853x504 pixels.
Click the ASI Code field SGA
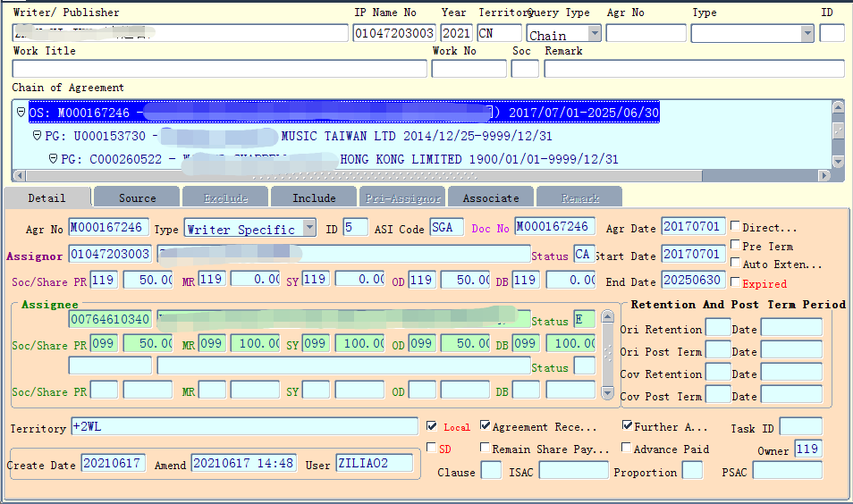[x=447, y=227]
